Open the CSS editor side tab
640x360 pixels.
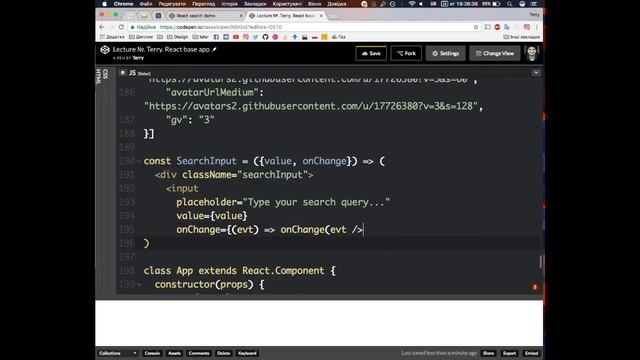[105, 74]
